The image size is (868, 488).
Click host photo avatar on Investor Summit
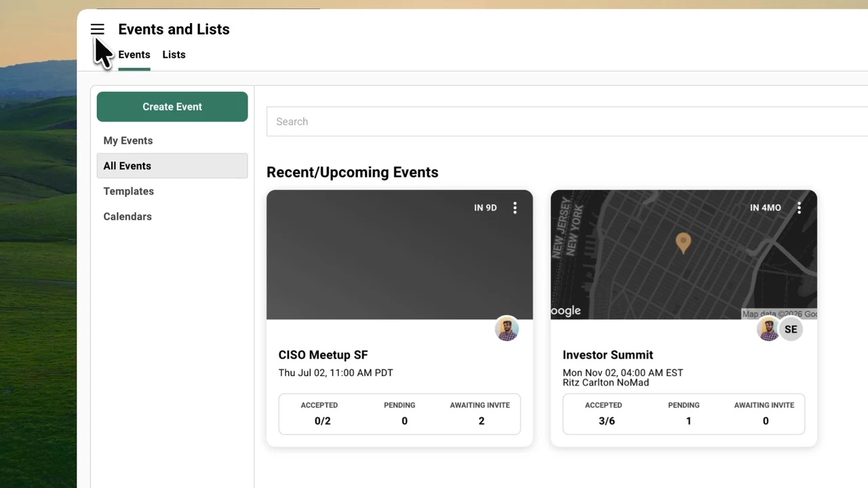[768, 329]
